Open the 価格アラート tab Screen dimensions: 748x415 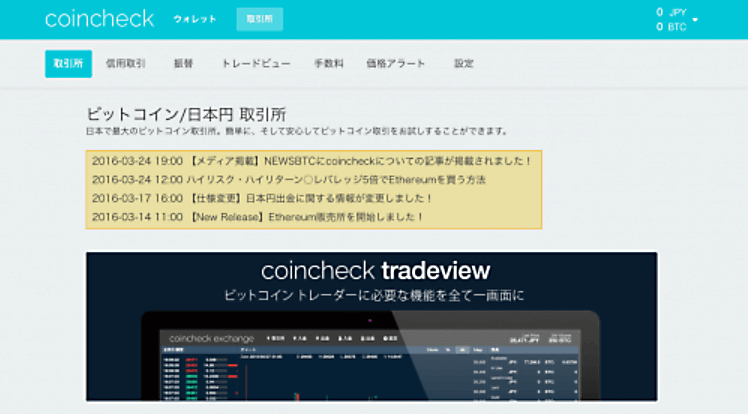coord(395,63)
